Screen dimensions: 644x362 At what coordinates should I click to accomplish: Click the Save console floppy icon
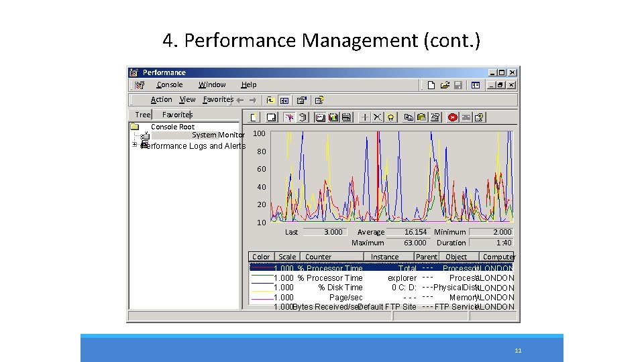click(x=458, y=85)
